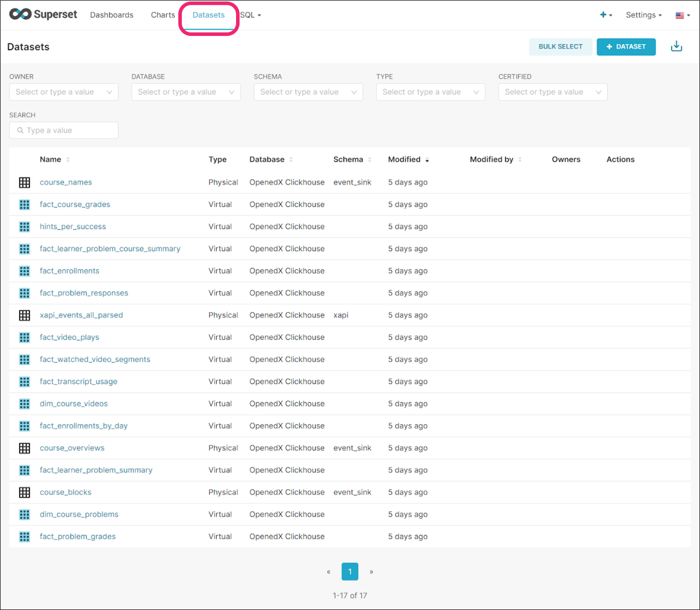This screenshot has width=700, height=610.
Task: Focus the Search 'Type a value' field
Action: tap(64, 130)
